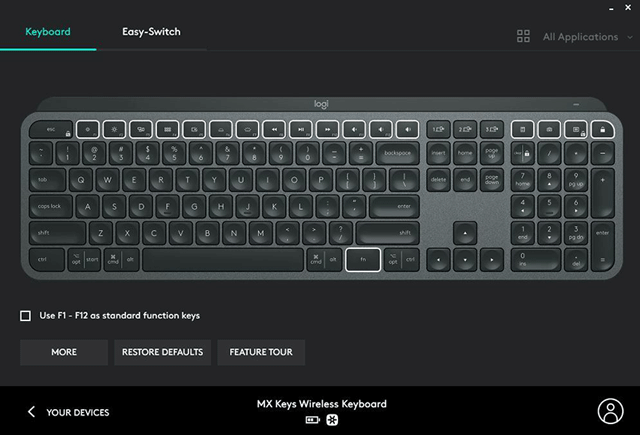Image resolution: width=640 pixels, height=435 pixels.
Task: Open the All Applications dropdown
Action: pyautogui.click(x=588, y=37)
